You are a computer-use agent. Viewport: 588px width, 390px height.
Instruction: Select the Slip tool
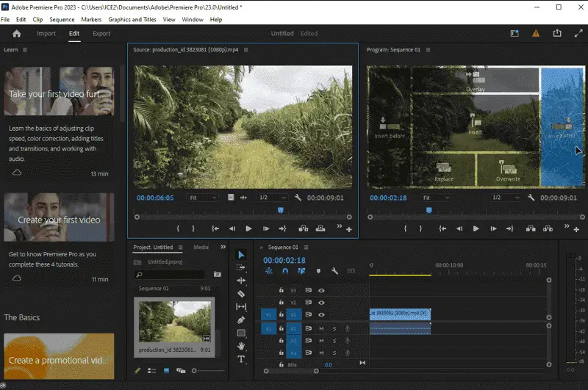tap(241, 307)
